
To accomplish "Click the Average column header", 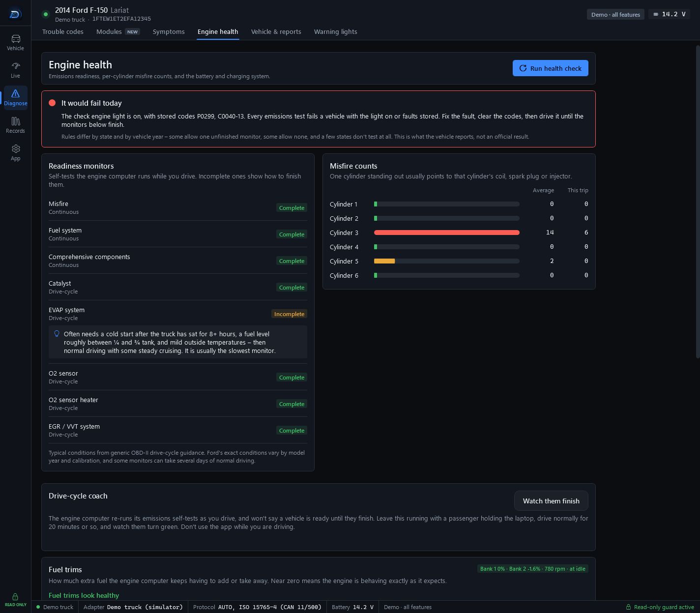I will (x=543, y=190).
